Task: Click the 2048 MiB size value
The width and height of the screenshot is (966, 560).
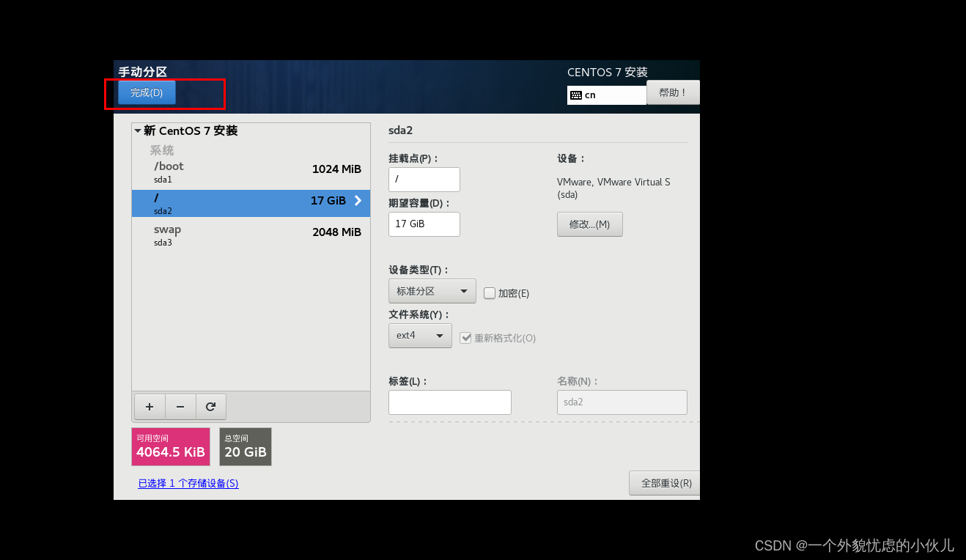Action: [x=336, y=232]
